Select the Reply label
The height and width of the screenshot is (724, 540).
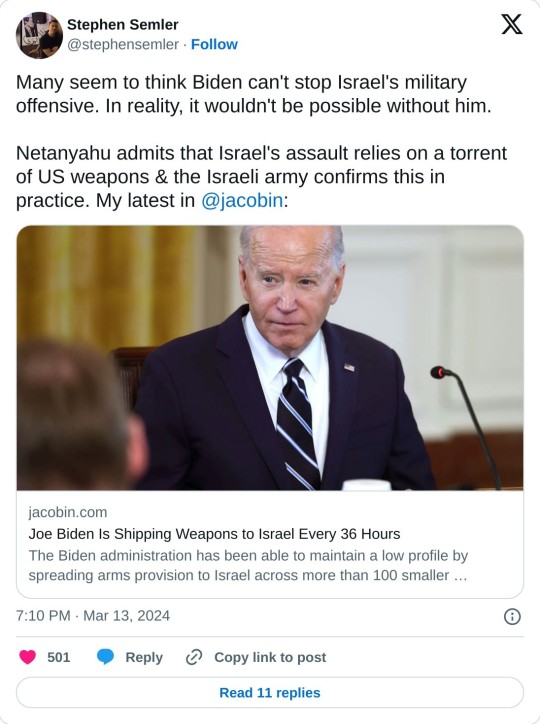click(144, 657)
